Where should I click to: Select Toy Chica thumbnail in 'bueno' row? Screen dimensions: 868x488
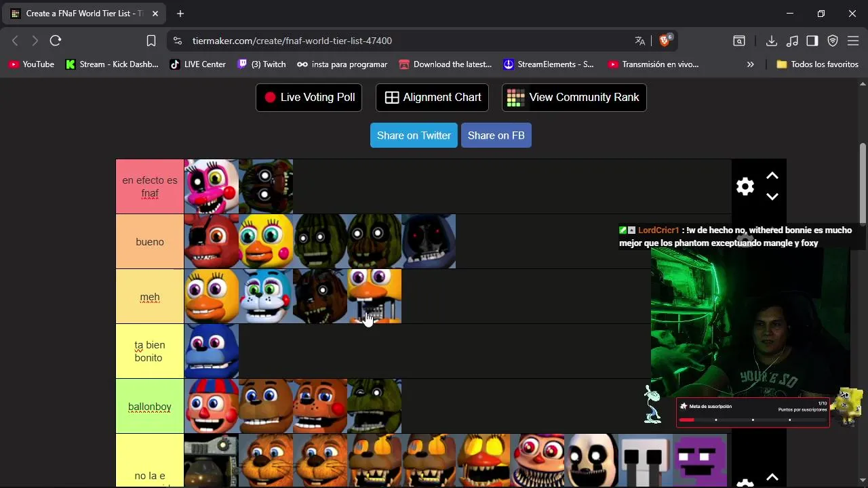[266, 242]
